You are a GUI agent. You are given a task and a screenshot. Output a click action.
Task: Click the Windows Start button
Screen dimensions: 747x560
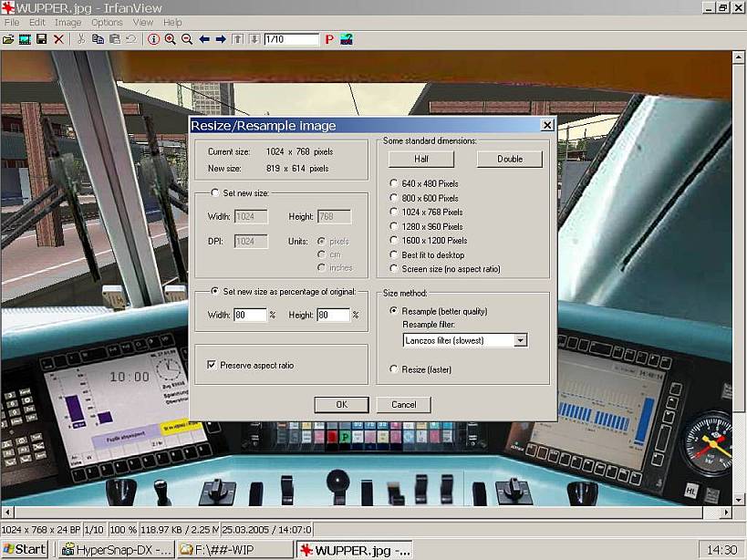[25, 550]
